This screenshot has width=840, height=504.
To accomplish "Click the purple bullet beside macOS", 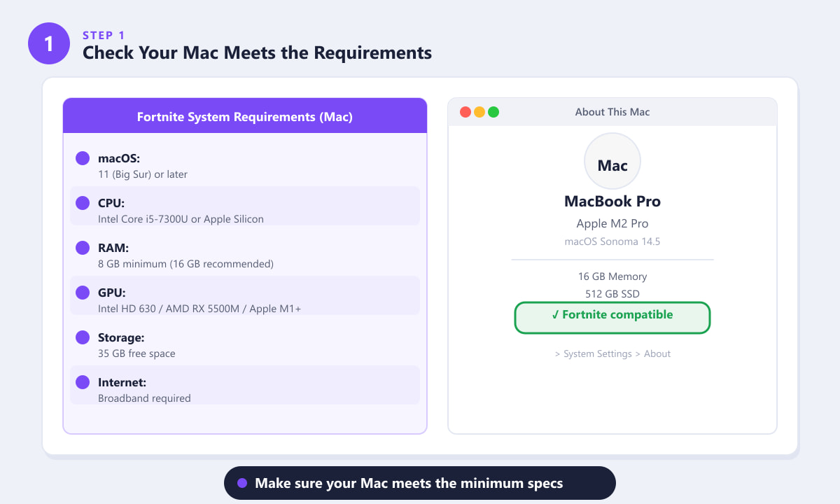I will (x=83, y=158).
